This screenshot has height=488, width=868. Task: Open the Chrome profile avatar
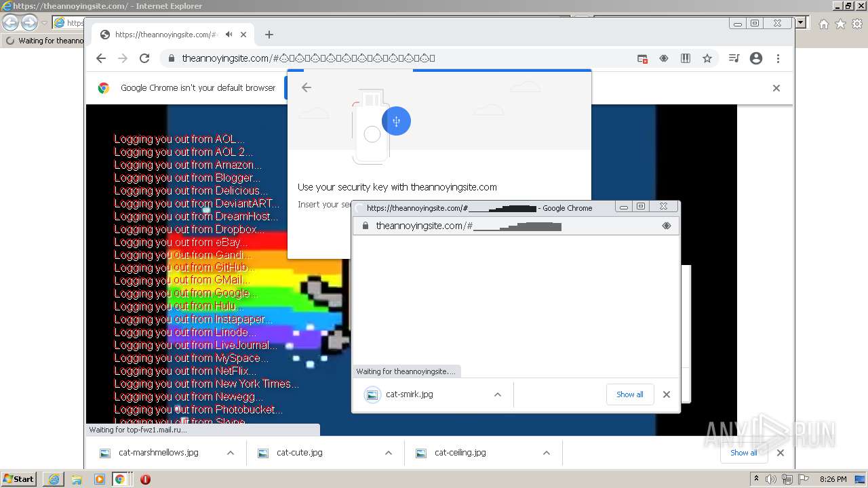tap(756, 58)
